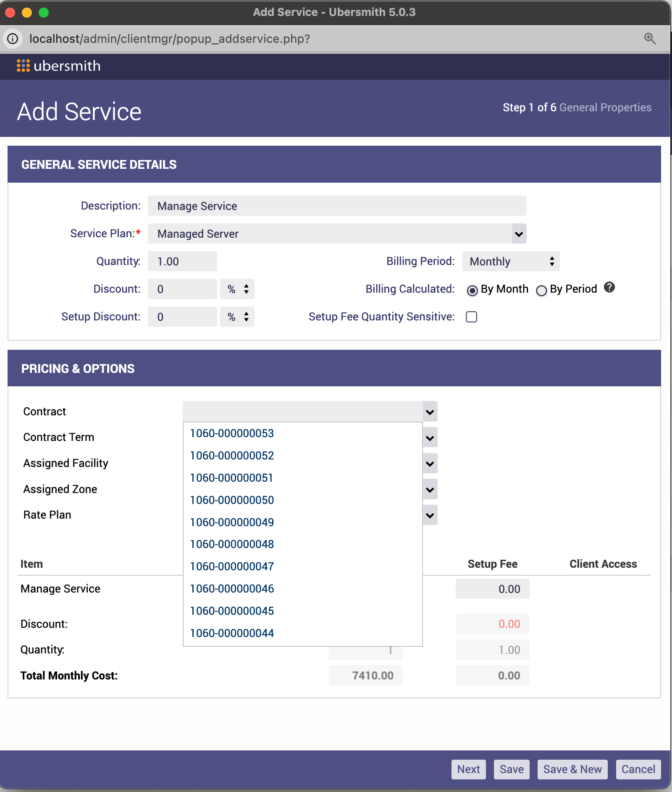
Task: Change the Setup Discount unit selector
Action: point(237,317)
